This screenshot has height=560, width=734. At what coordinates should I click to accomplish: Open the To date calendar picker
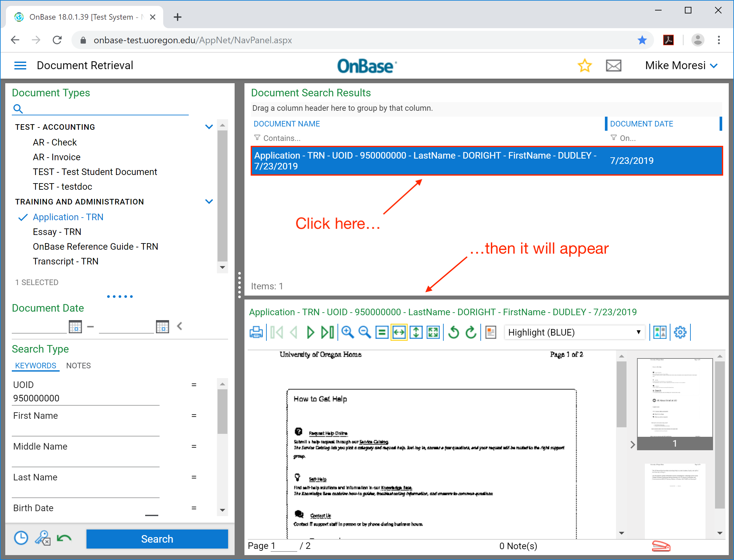point(162,326)
